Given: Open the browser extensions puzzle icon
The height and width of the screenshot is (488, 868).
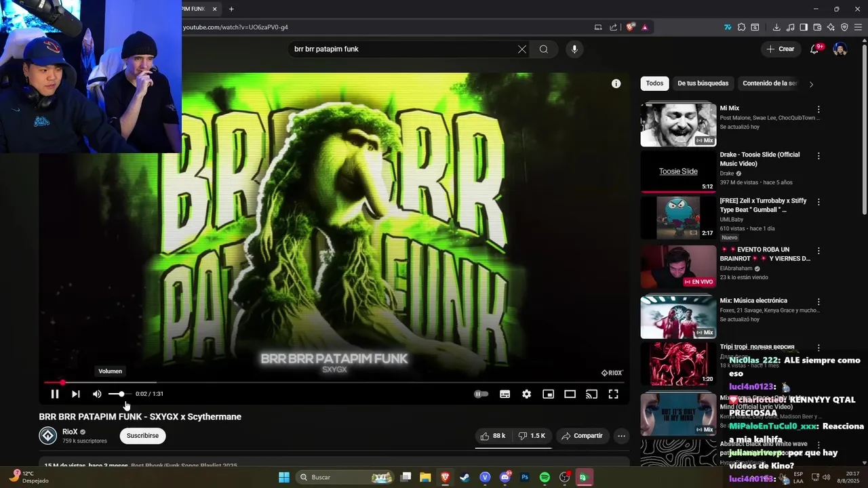Looking at the screenshot, I should (x=741, y=27).
